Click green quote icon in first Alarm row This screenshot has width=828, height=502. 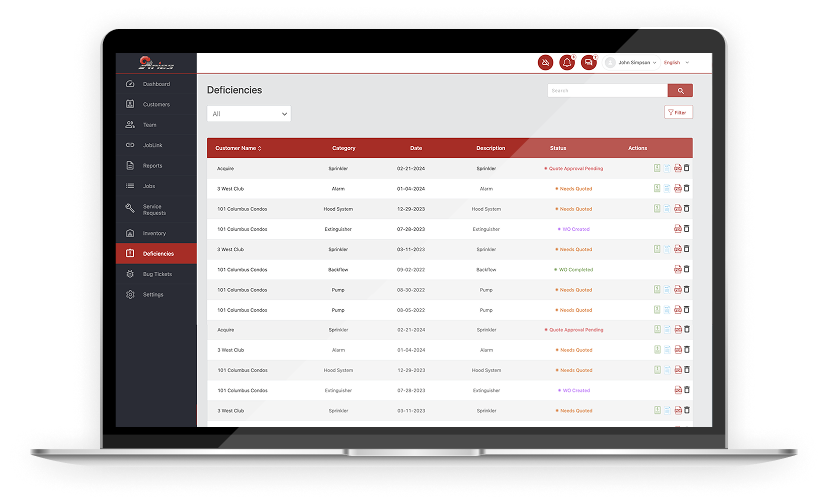656,188
